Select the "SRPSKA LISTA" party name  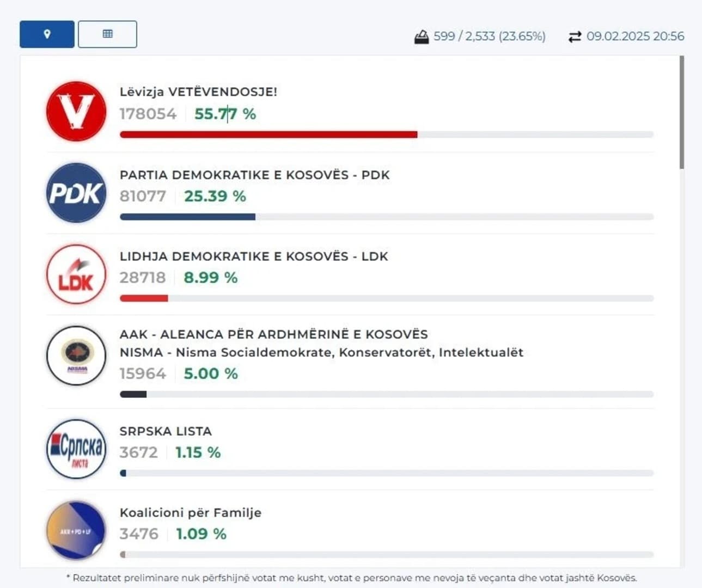click(166, 431)
